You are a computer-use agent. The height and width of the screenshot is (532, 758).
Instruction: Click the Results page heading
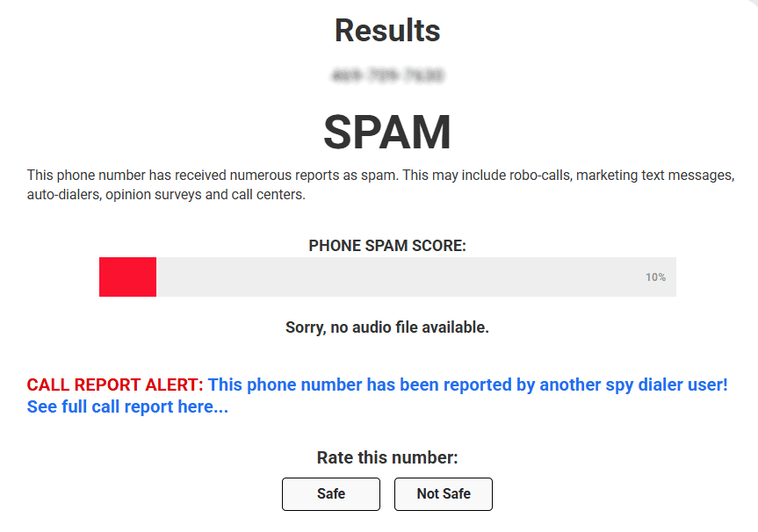pos(386,31)
